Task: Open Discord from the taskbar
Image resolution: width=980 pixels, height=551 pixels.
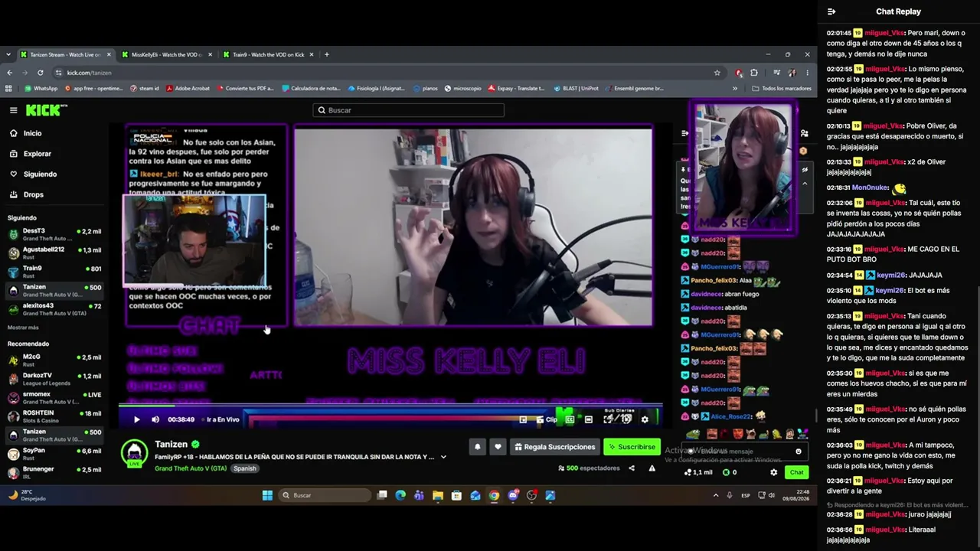Action: (x=513, y=495)
